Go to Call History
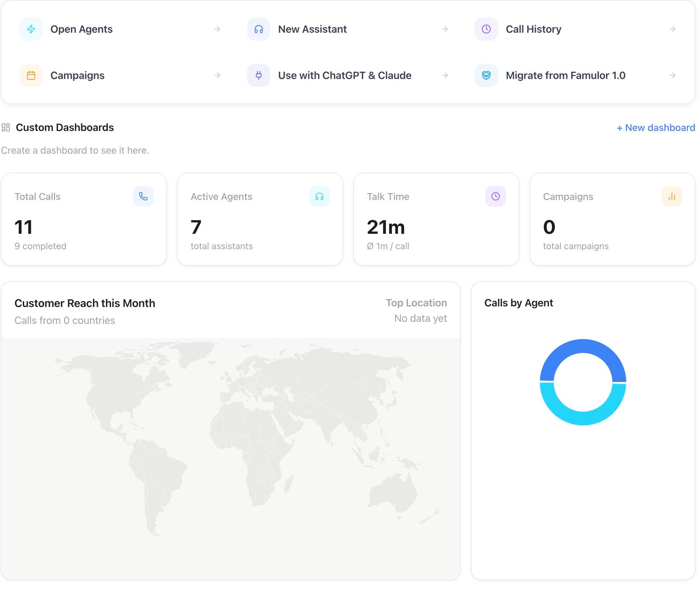Viewport: 700px width, 594px height. [575, 29]
